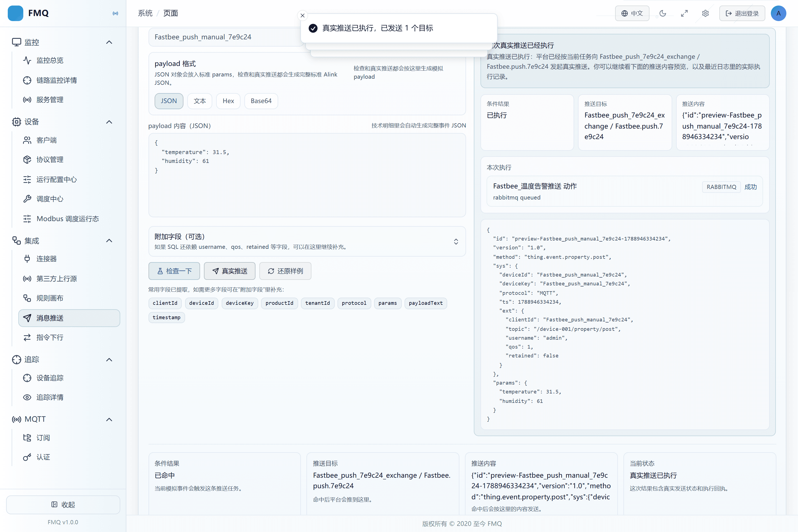Click the broadcast icon beside FMQ title
Screen dimensions: 798x532
pos(115,13)
